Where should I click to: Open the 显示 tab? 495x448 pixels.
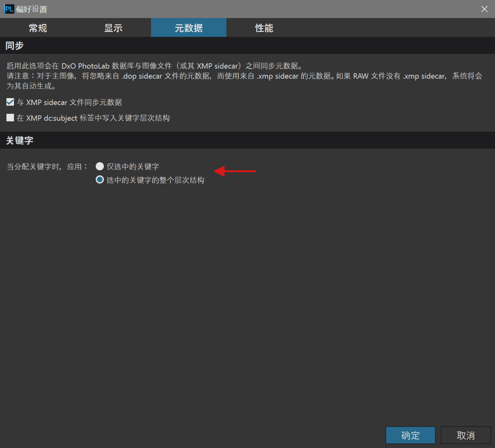click(113, 28)
